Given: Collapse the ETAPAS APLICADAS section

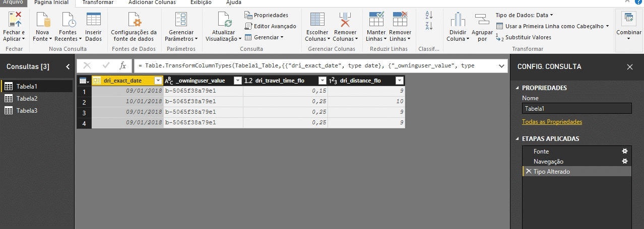Looking at the screenshot, I should point(517,139).
